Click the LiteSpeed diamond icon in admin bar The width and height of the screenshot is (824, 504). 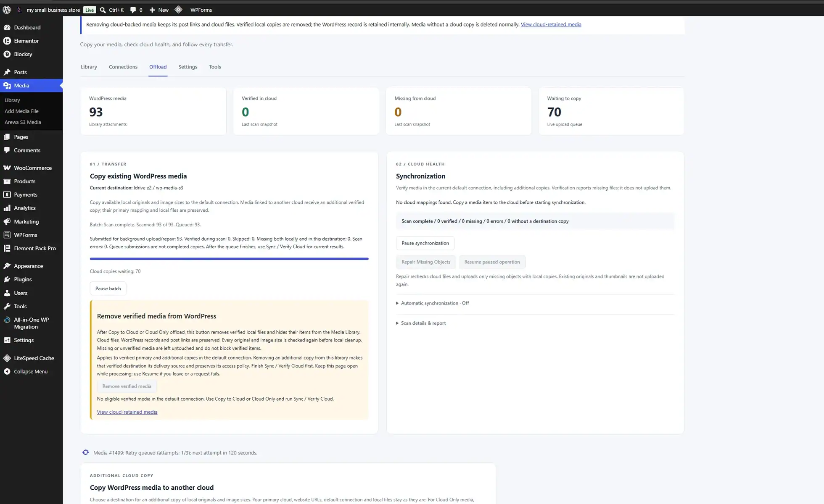(178, 10)
